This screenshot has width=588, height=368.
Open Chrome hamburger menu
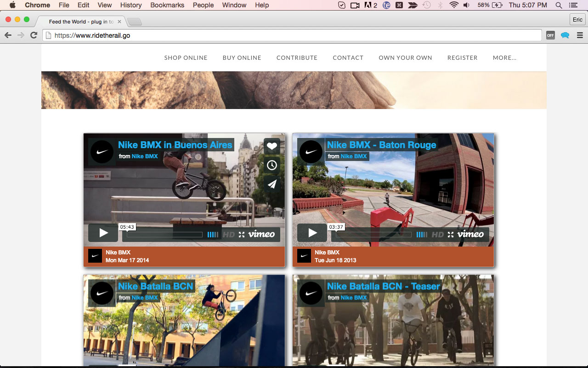[x=580, y=35]
